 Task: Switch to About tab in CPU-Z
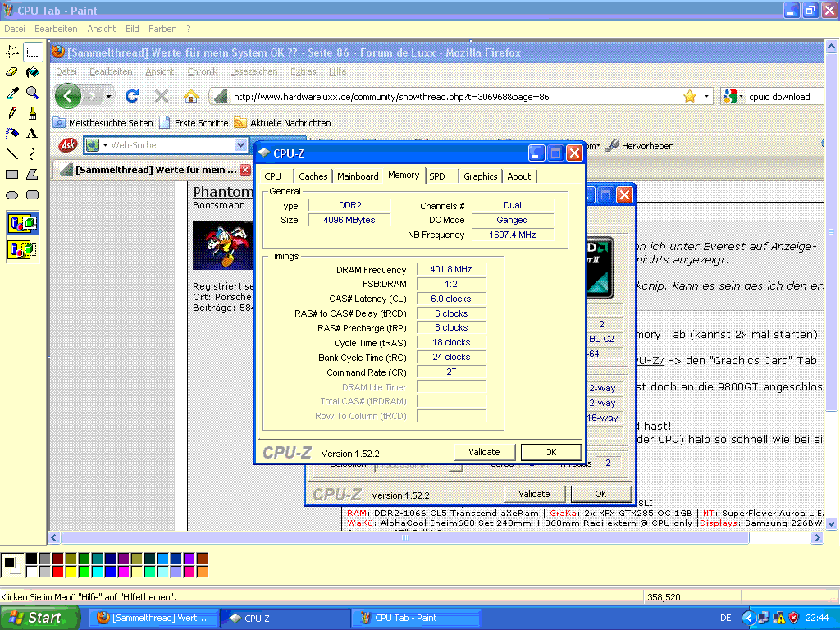[x=519, y=176]
